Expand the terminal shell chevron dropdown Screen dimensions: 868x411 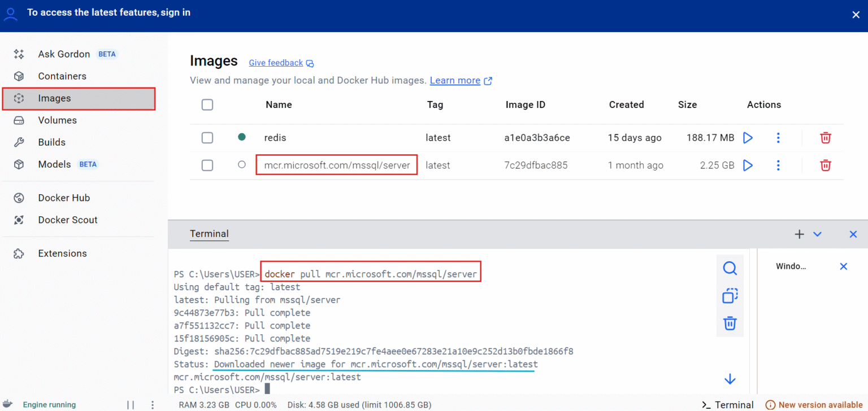(x=817, y=234)
